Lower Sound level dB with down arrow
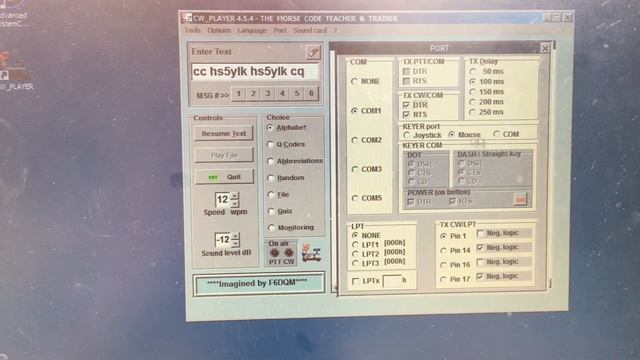640x360 pixels. click(x=235, y=243)
